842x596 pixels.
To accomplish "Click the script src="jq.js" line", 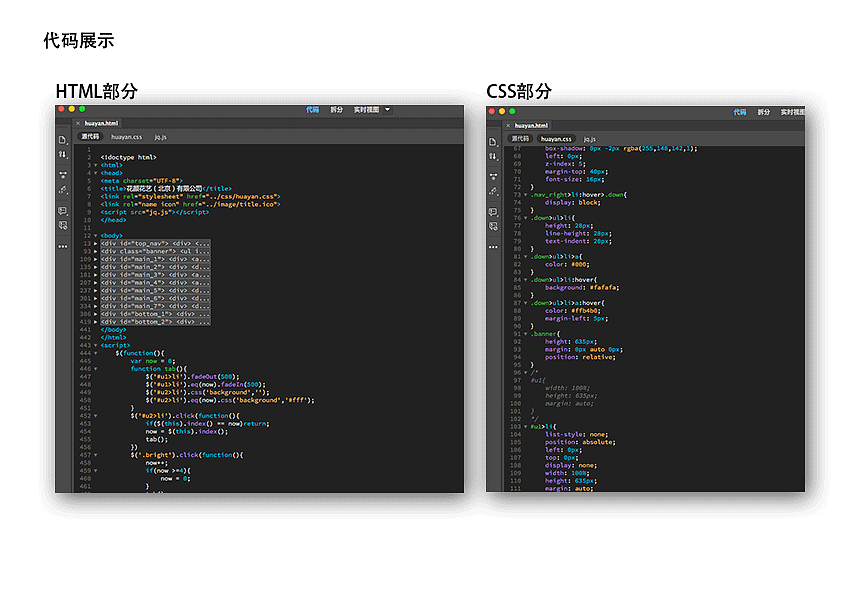I will pyautogui.click(x=155, y=212).
